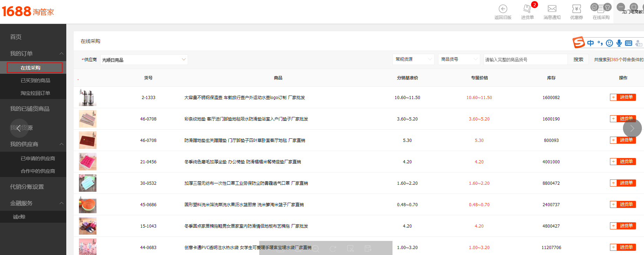
Task: Open the 供应商 光顺日用品 dropdown
Action: pyautogui.click(x=144, y=60)
